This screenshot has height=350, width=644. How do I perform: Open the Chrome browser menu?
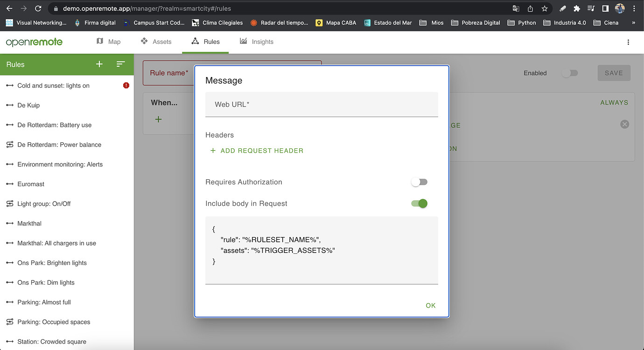click(633, 8)
